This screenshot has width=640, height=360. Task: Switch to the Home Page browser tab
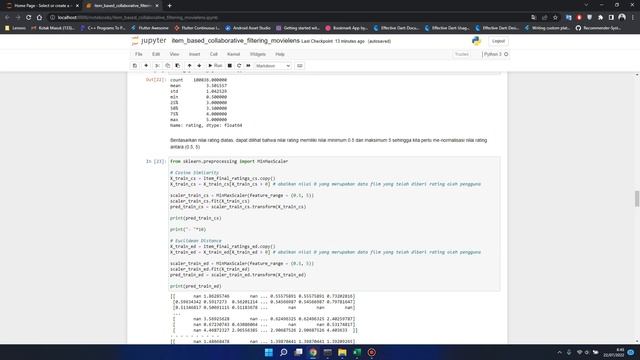click(x=42, y=6)
